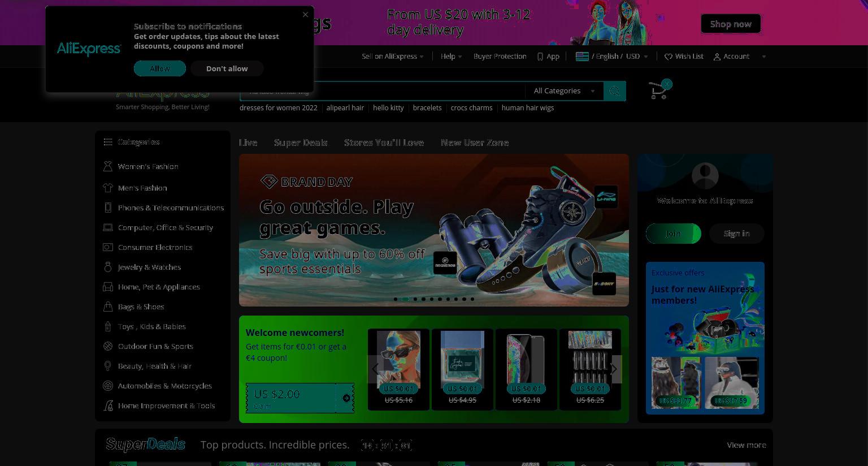Viewport: 868px width, 466px height.
Task: Open the jacket offer with the green price tag
Action: 731,383
